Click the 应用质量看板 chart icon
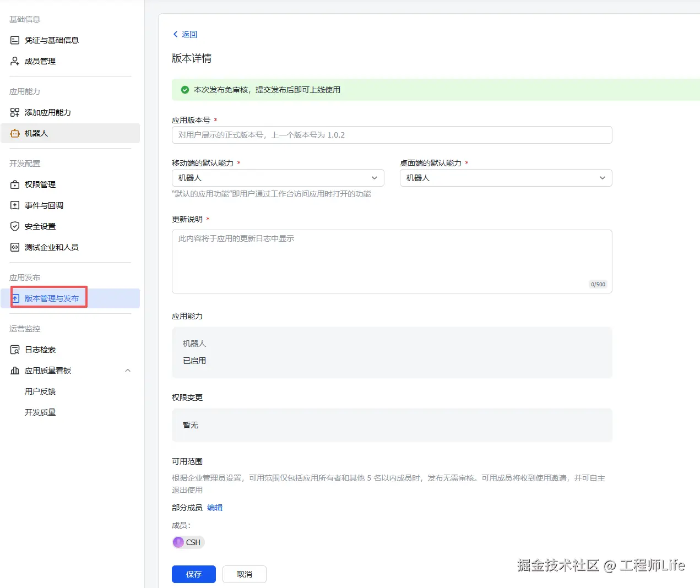Screen dimensions: 700x588 coord(15,371)
